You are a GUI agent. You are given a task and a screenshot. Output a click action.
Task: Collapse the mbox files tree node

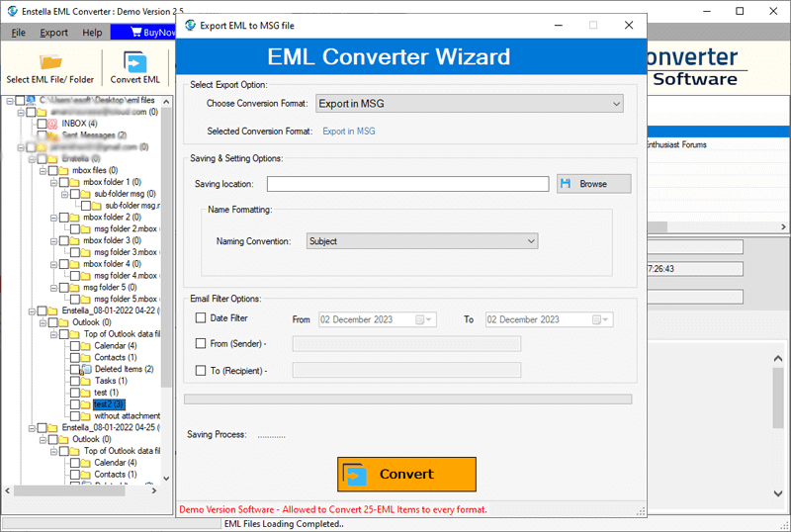click(43, 170)
